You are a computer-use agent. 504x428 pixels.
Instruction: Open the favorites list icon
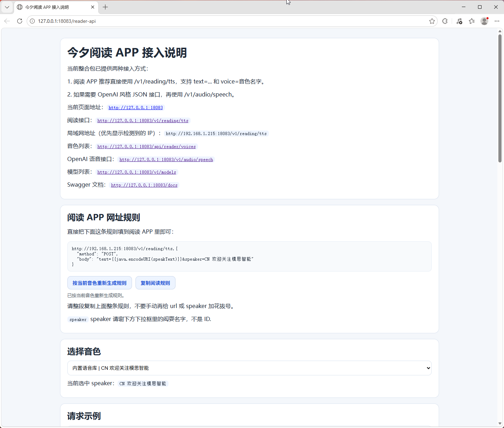pyautogui.click(x=472, y=21)
